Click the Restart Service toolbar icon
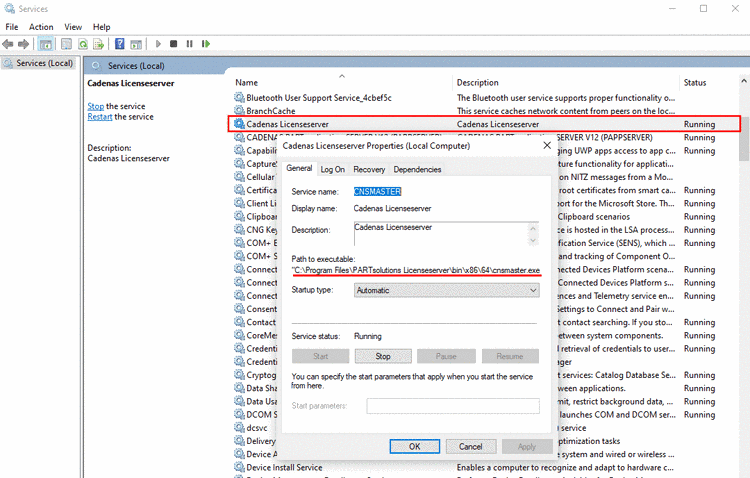The image size is (750, 478). click(206, 44)
